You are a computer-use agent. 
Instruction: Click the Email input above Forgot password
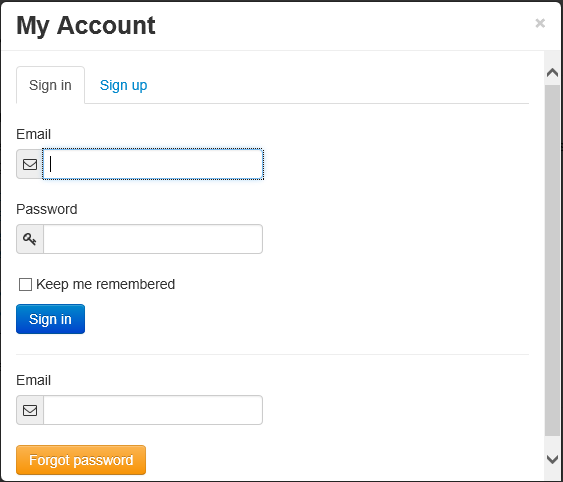(x=153, y=410)
